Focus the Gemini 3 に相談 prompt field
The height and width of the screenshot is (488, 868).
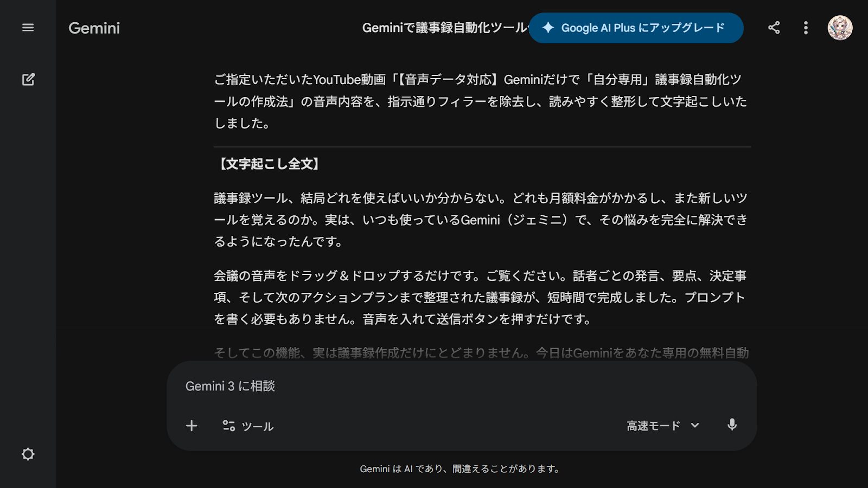point(461,386)
